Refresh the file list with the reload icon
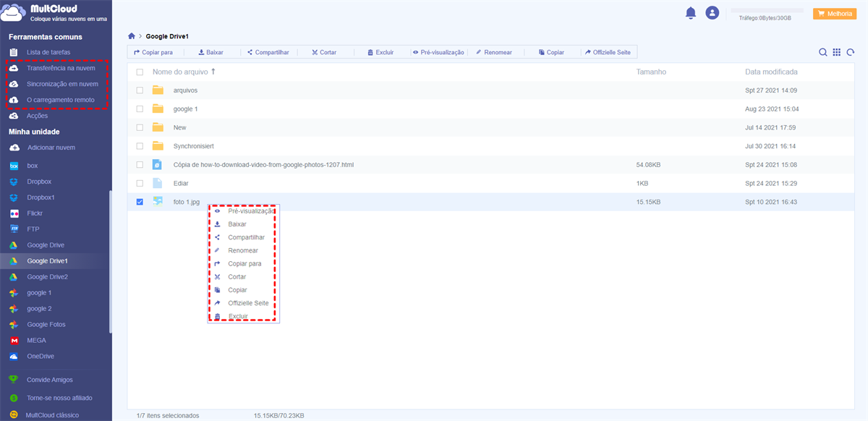Screen dimensions: 868x421 (851, 52)
